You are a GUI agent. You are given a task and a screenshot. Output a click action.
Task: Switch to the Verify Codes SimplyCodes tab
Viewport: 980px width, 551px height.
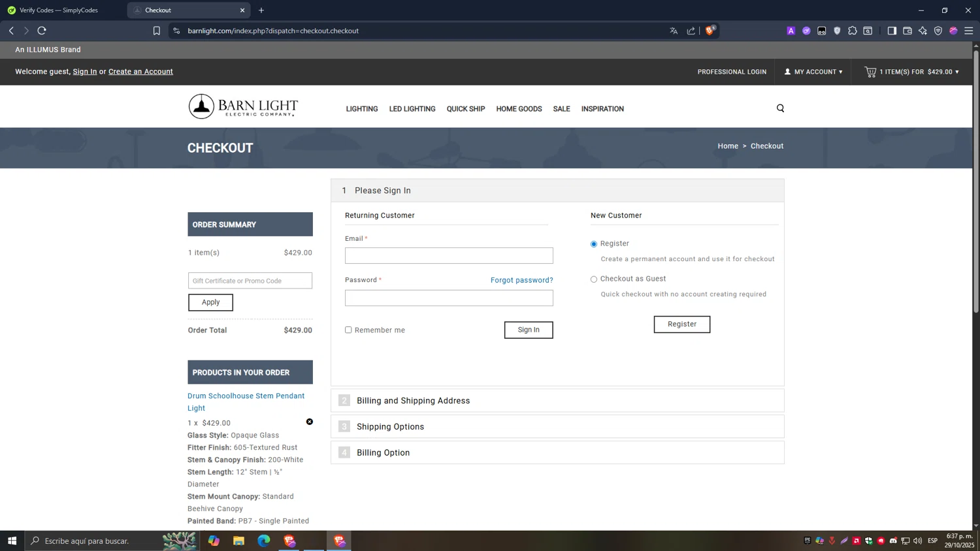tap(63, 10)
